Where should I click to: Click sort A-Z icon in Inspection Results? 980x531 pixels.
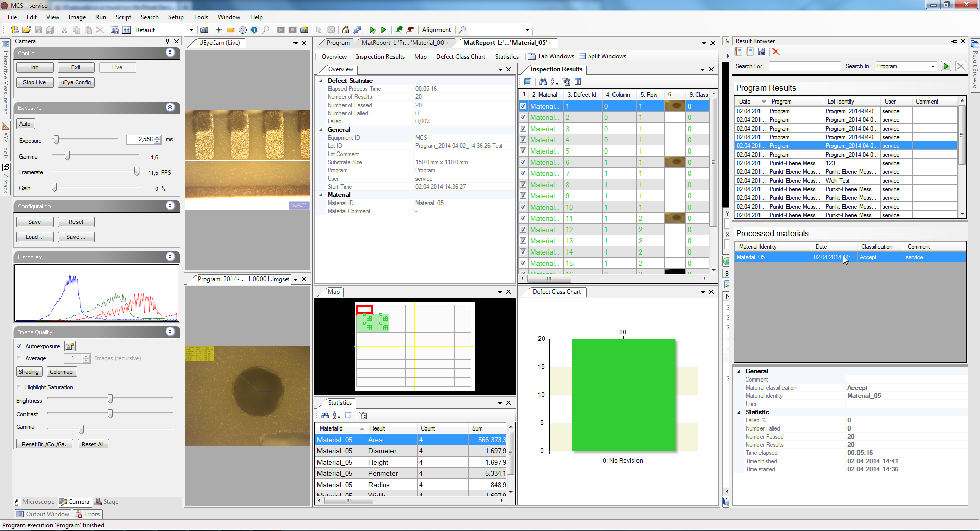pos(554,82)
